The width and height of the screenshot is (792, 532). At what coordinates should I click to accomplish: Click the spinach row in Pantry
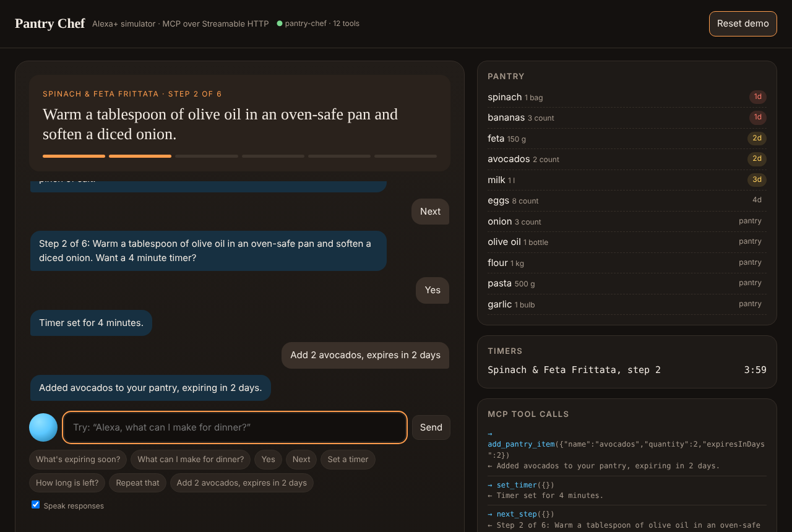click(627, 97)
